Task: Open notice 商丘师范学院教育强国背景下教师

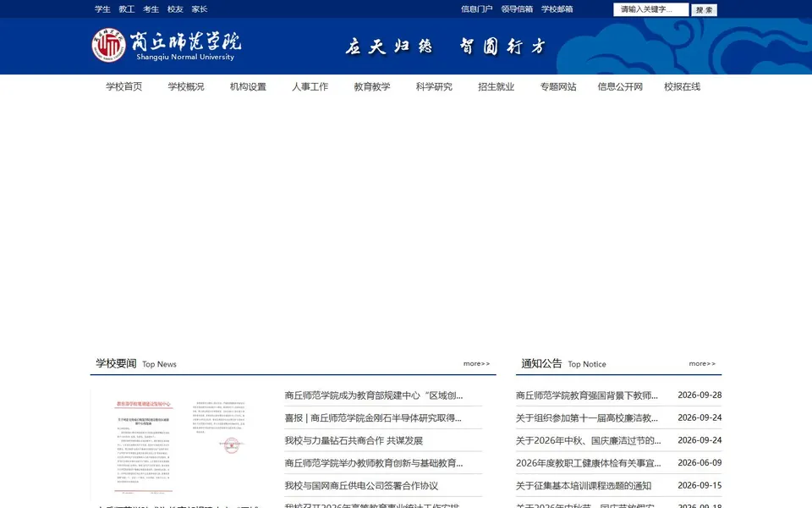Action: click(x=587, y=395)
